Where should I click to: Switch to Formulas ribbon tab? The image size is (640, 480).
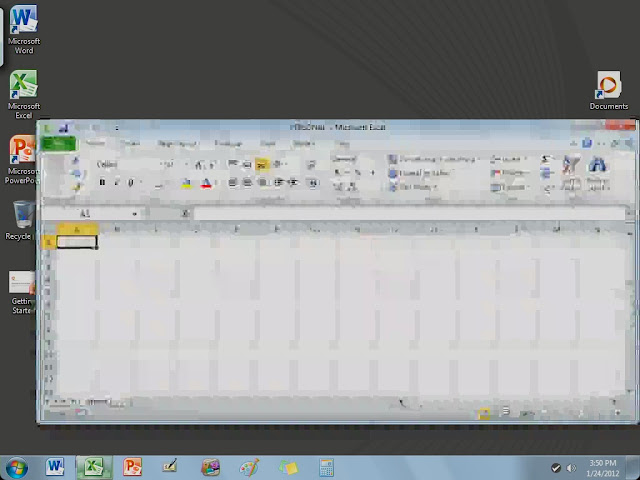click(x=228, y=143)
